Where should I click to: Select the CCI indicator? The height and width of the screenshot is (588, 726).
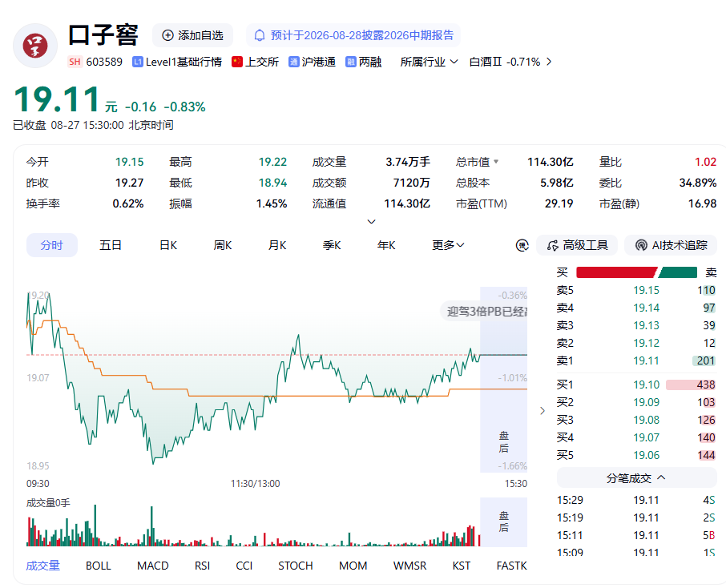pos(244,566)
